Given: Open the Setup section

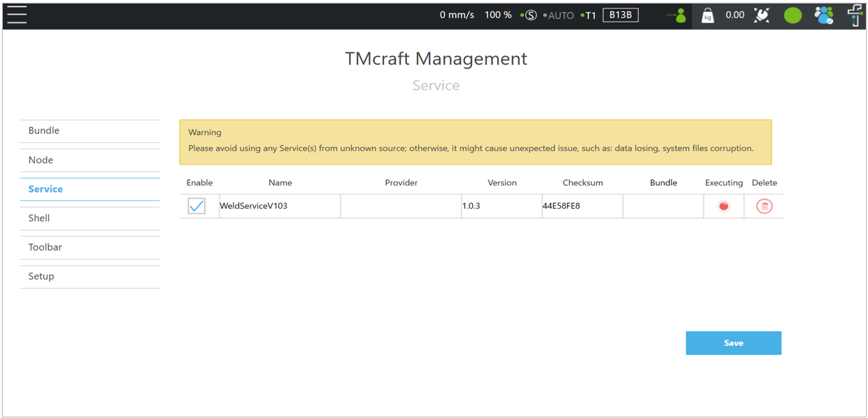Looking at the screenshot, I should [x=41, y=277].
